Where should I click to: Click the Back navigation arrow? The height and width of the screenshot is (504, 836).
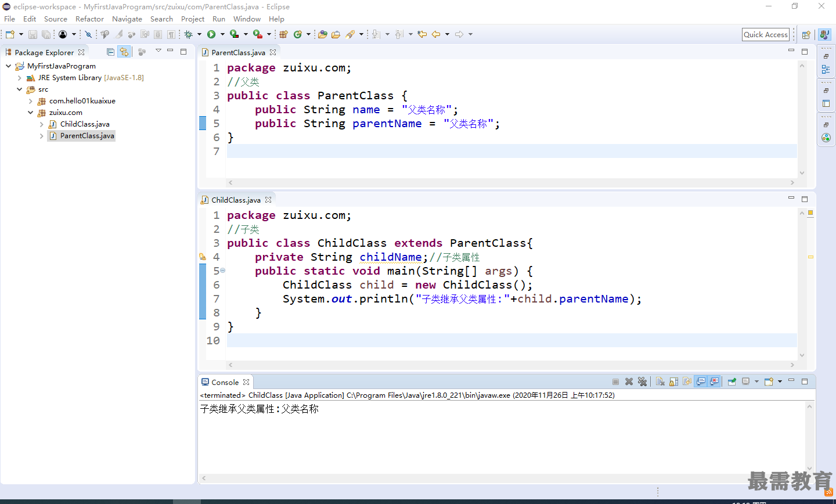point(436,34)
